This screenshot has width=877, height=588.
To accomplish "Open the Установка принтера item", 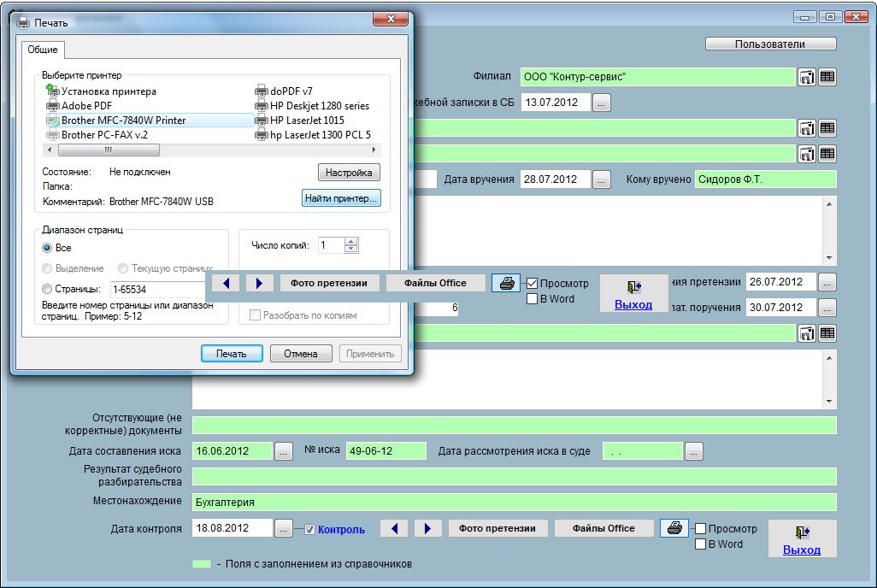I will pyautogui.click(x=108, y=91).
